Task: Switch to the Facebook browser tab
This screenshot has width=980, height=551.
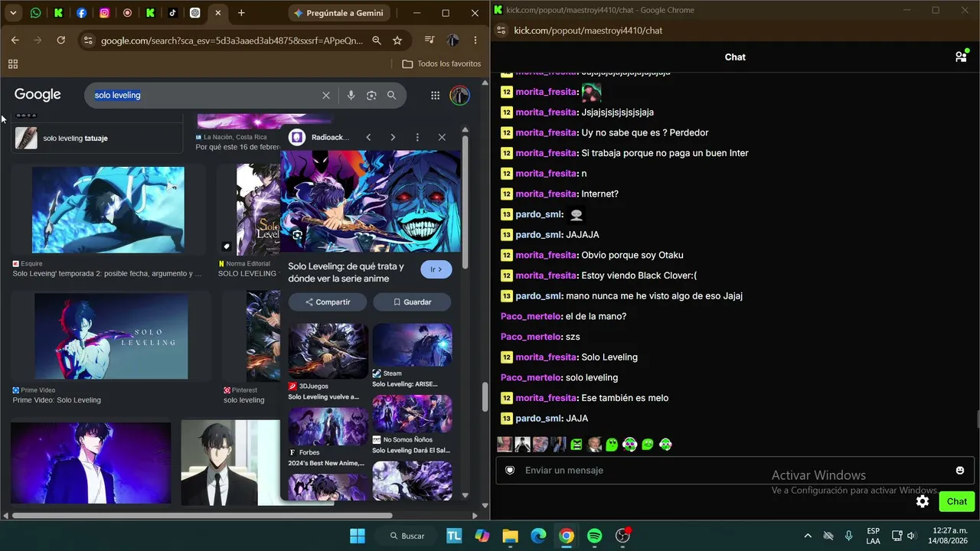Action: pos(82,13)
